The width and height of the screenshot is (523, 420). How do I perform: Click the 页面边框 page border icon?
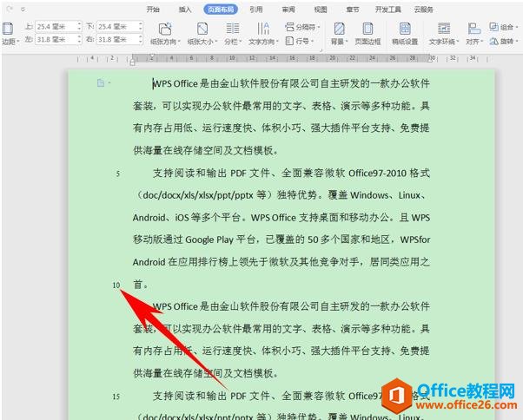367,29
